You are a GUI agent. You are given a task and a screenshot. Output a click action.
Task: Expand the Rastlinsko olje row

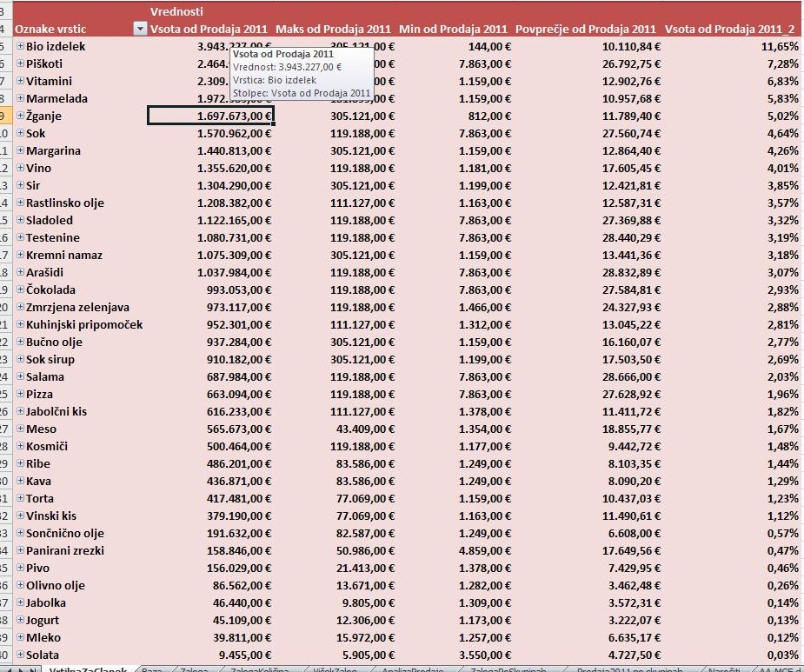click(20, 203)
